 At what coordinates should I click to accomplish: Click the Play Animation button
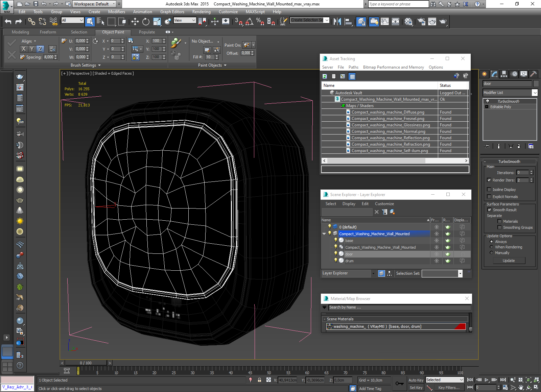[486, 380]
